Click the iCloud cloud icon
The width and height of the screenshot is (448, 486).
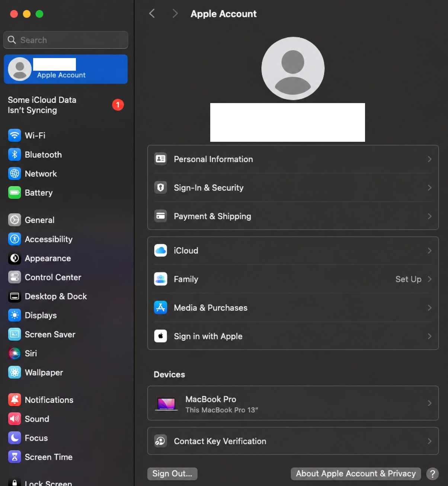pos(160,250)
